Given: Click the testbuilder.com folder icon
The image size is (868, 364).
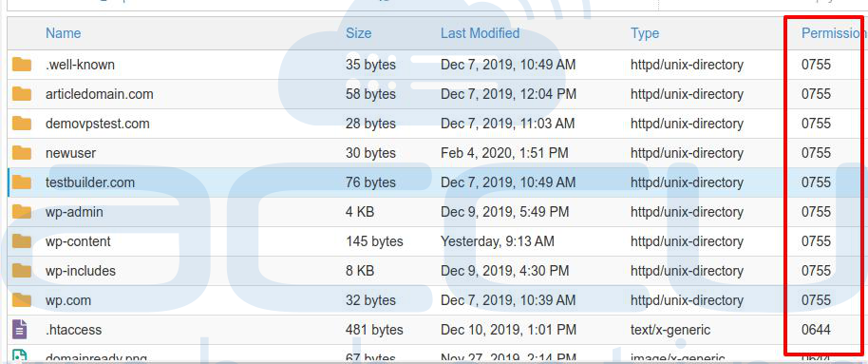Looking at the screenshot, I should (22, 182).
